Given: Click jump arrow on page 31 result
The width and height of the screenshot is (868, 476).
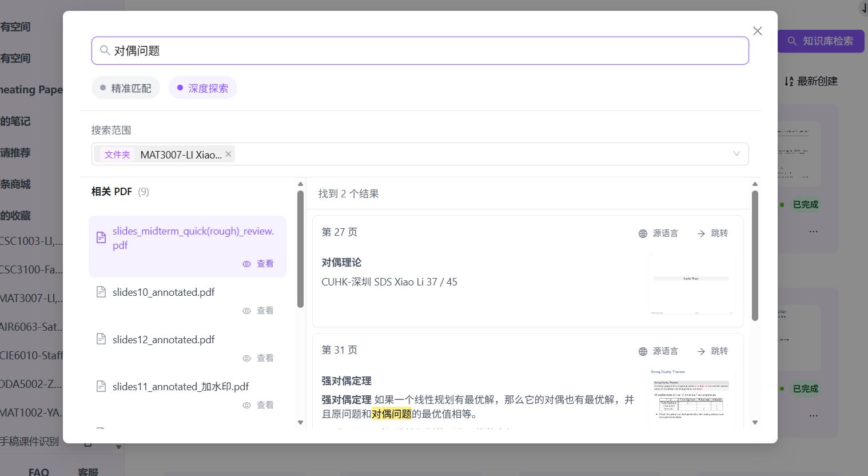Looking at the screenshot, I should click(x=701, y=351).
